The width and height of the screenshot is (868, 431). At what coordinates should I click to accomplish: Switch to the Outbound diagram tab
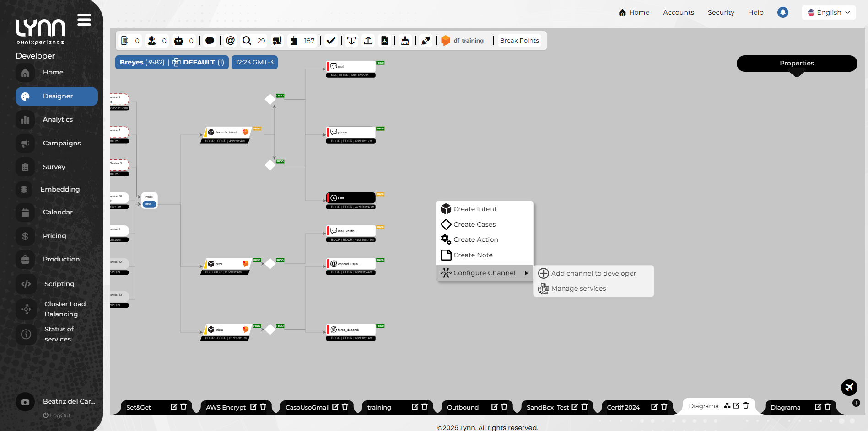463,407
